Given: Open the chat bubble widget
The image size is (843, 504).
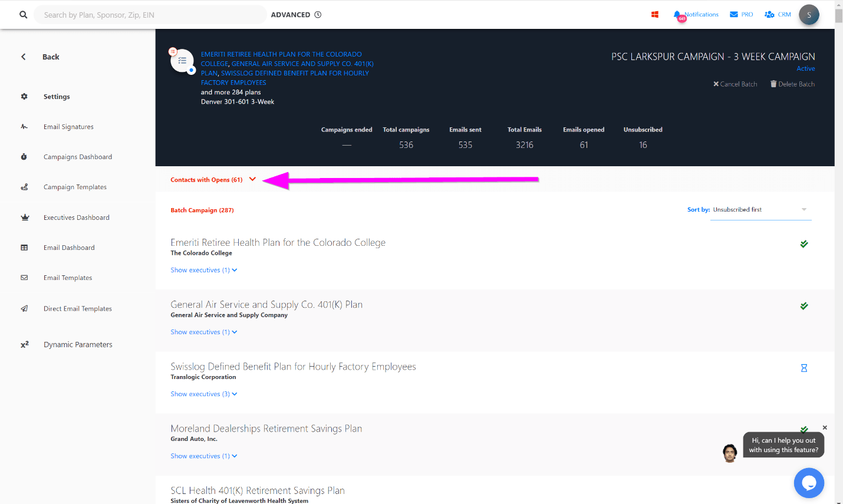Looking at the screenshot, I should tap(808, 483).
